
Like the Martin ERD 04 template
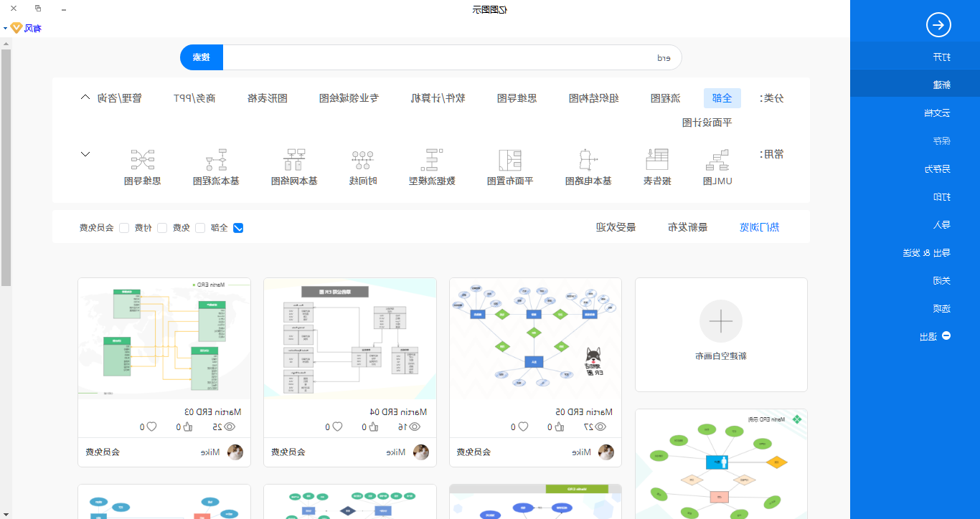(374, 427)
